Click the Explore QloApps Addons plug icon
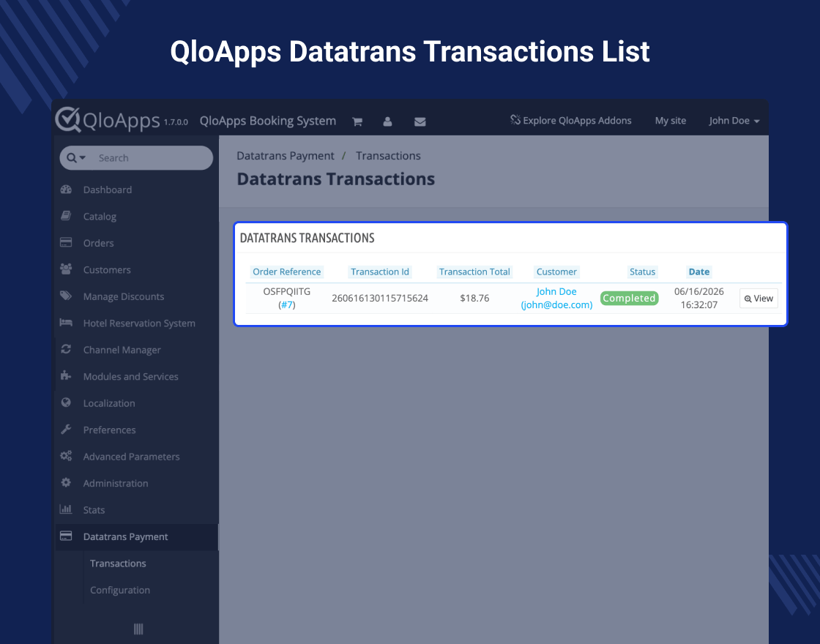Screen dimensions: 820x644 coord(515,120)
